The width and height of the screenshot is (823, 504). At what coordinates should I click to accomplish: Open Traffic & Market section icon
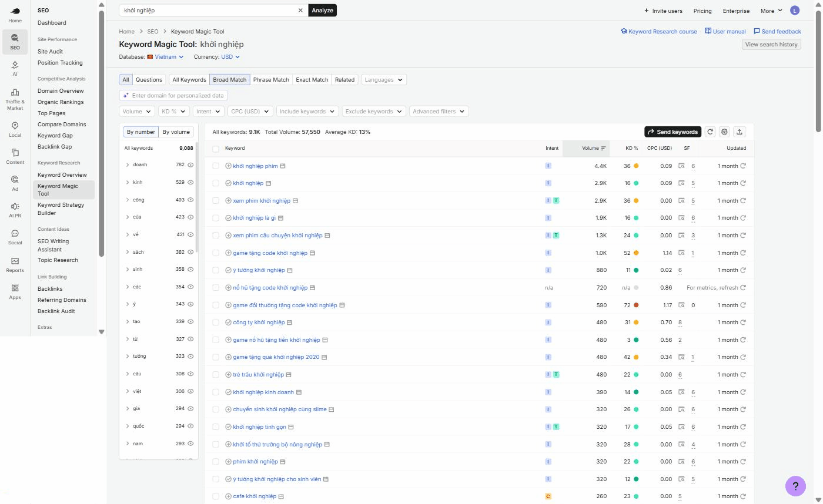[x=15, y=99]
